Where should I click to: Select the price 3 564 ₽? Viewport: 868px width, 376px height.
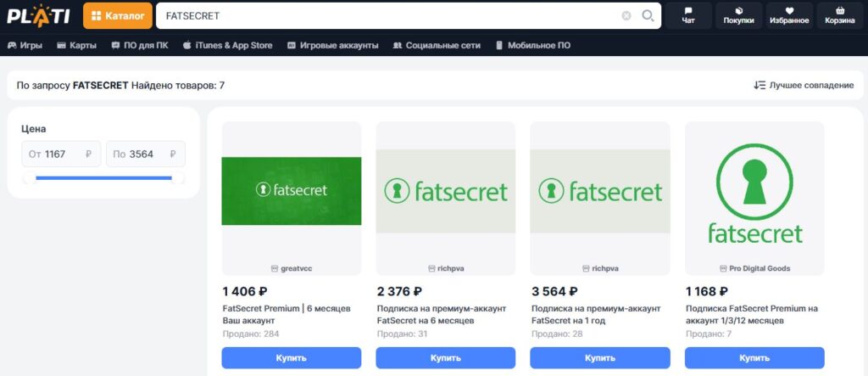click(554, 291)
